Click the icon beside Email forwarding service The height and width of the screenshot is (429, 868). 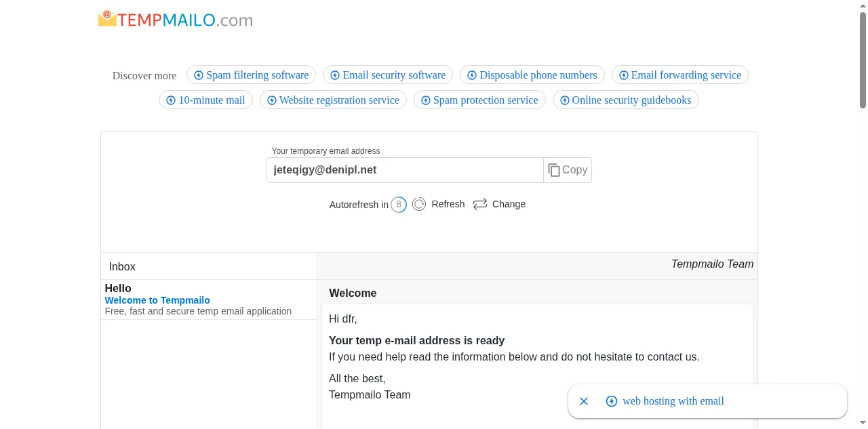coord(623,75)
